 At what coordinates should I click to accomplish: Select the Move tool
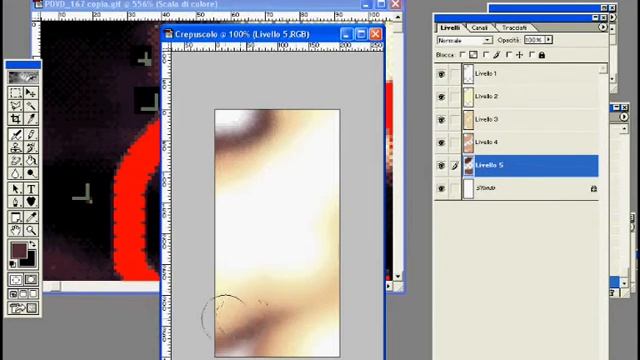31,93
